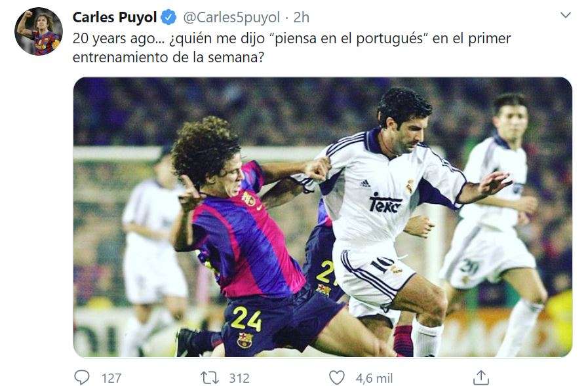Open the reply speech bubble icon
Viewport: 588px width, 386px height.
point(82,377)
